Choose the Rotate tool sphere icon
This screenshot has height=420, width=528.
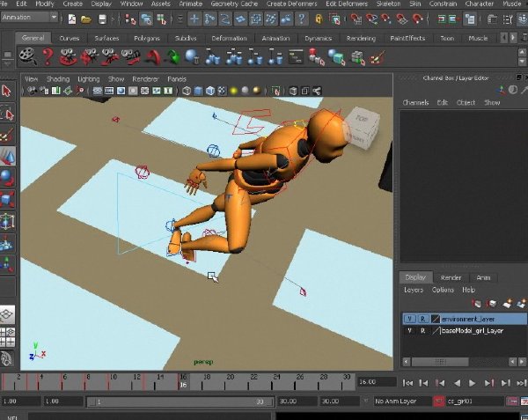pos(7,178)
